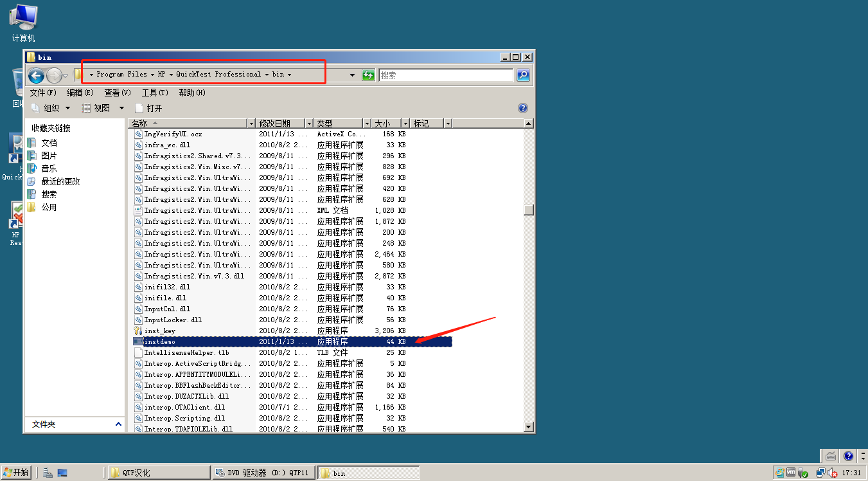Click the 开始 Start button

[x=16, y=473]
